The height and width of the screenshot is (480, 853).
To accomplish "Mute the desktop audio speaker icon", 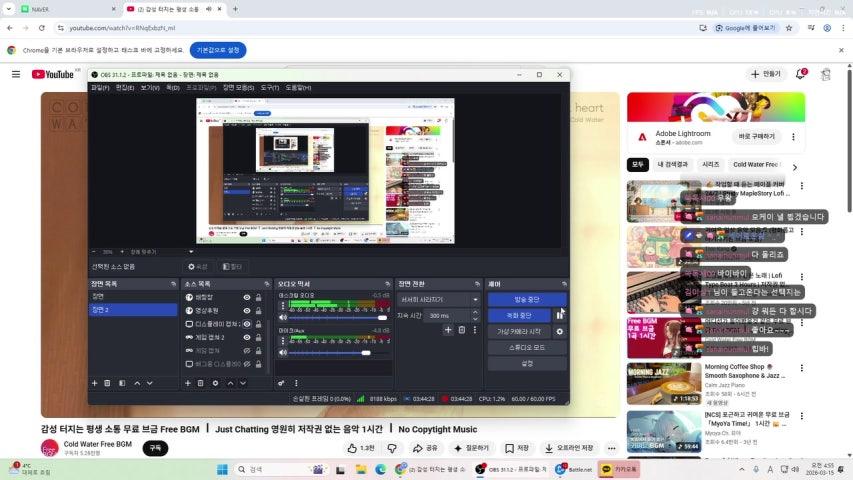I will pos(283,317).
